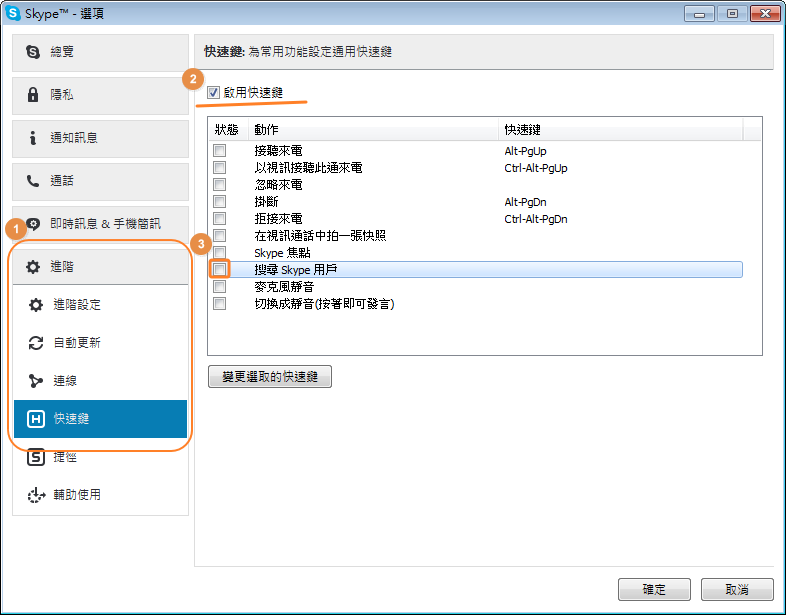Click the accessibility icon beside 輔助使用
Image resolution: width=786 pixels, height=615 pixels.
[x=36, y=495]
